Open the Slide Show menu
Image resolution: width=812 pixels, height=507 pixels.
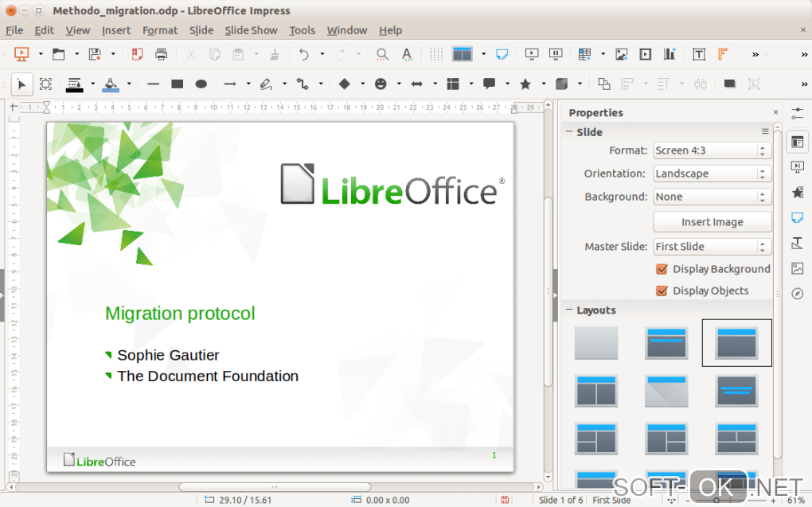251,30
